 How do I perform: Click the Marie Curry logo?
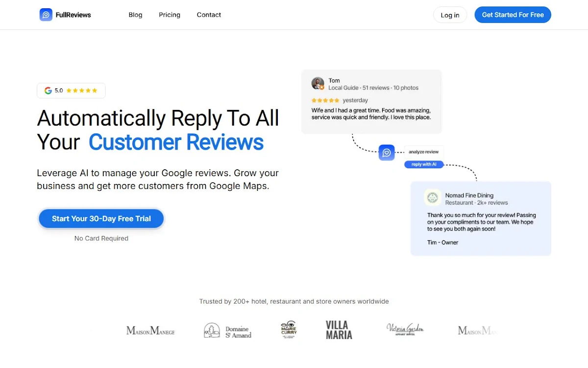pyautogui.click(x=289, y=330)
